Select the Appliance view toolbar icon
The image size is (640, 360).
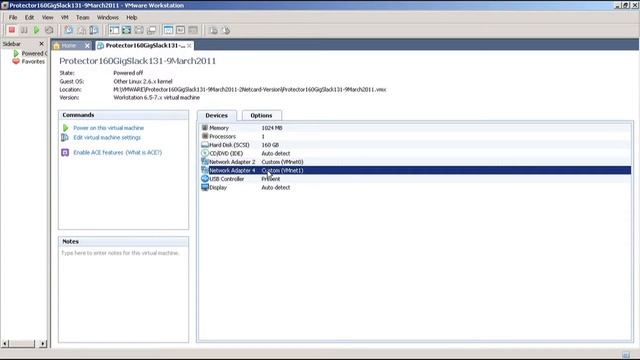coord(193,30)
